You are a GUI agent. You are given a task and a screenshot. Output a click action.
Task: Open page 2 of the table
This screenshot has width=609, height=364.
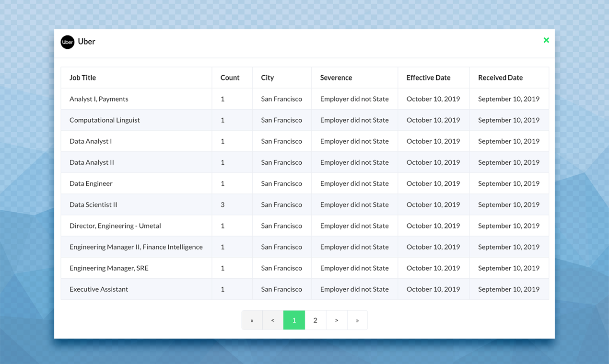click(315, 320)
